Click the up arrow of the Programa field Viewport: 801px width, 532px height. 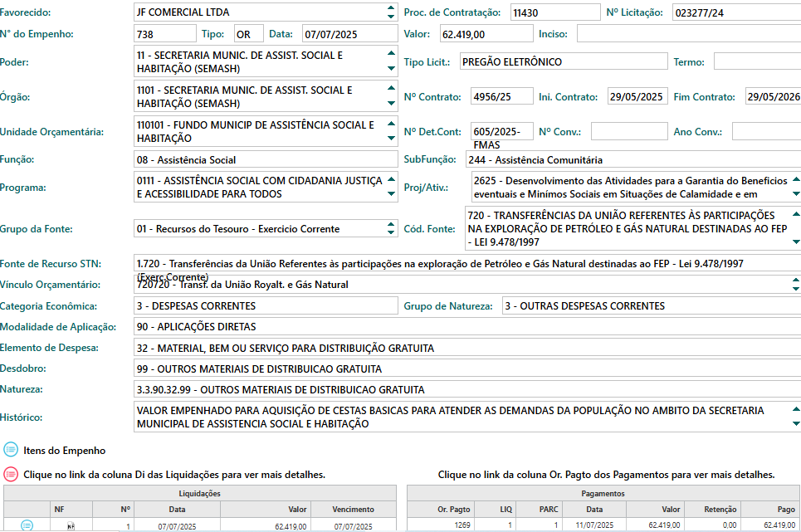(391, 178)
